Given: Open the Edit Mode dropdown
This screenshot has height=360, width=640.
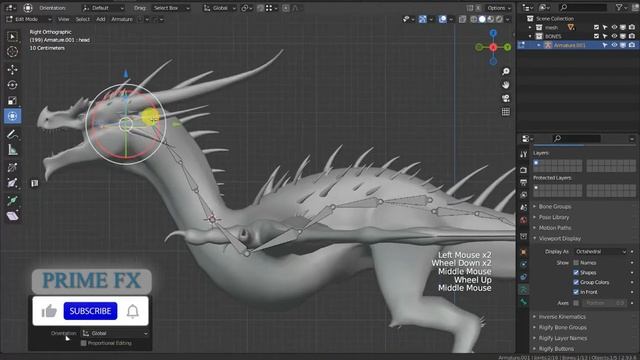Looking at the screenshot, I should [x=29, y=19].
